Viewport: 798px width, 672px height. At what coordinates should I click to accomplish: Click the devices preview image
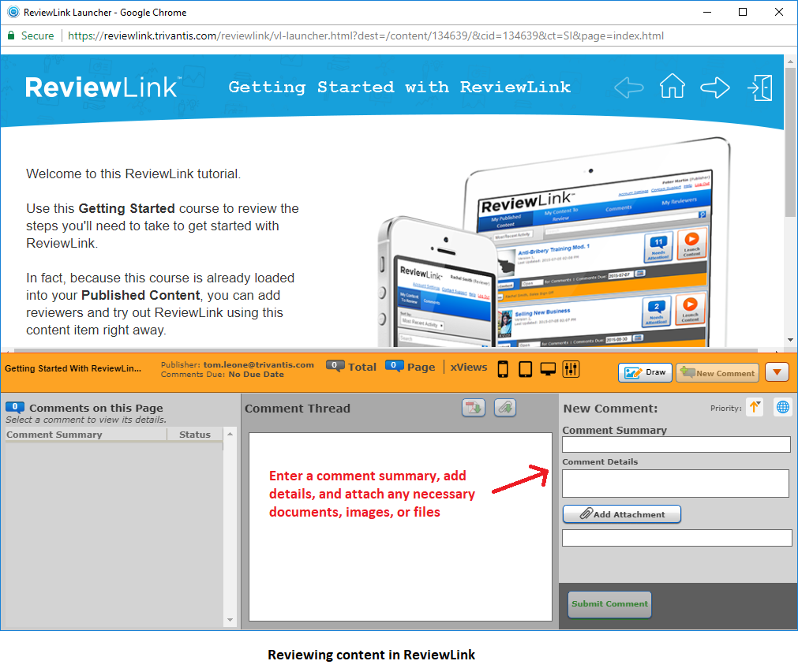pyautogui.click(x=555, y=242)
